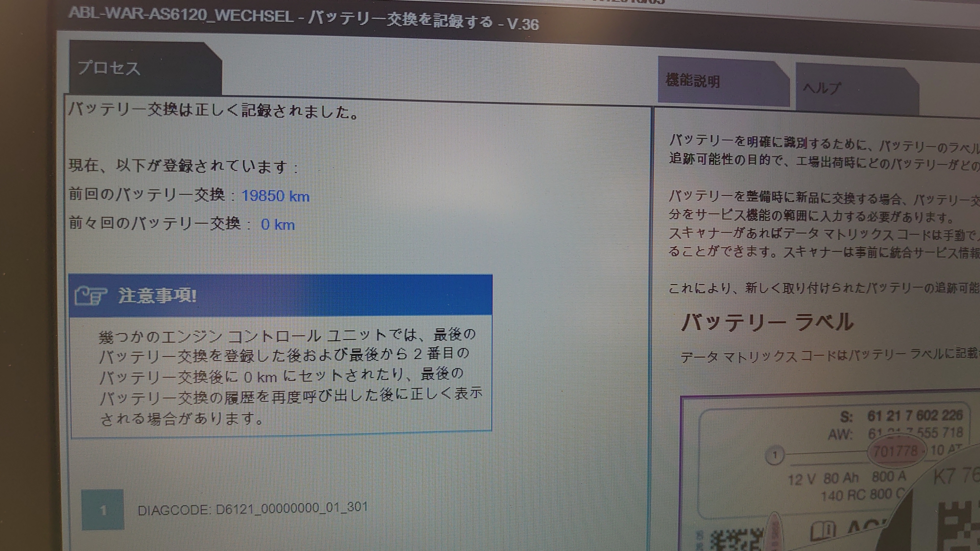Click the 12 V 80 Ah specification text
Image resolution: width=980 pixels, height=551 pixels.
824,479
